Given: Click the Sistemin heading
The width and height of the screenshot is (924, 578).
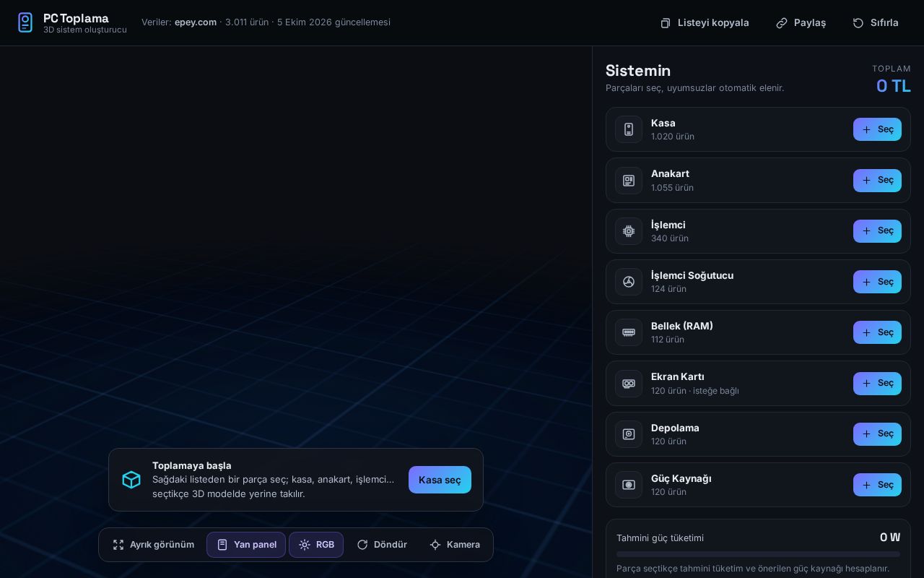Looking at the screenshot, I should coord(638,71).
